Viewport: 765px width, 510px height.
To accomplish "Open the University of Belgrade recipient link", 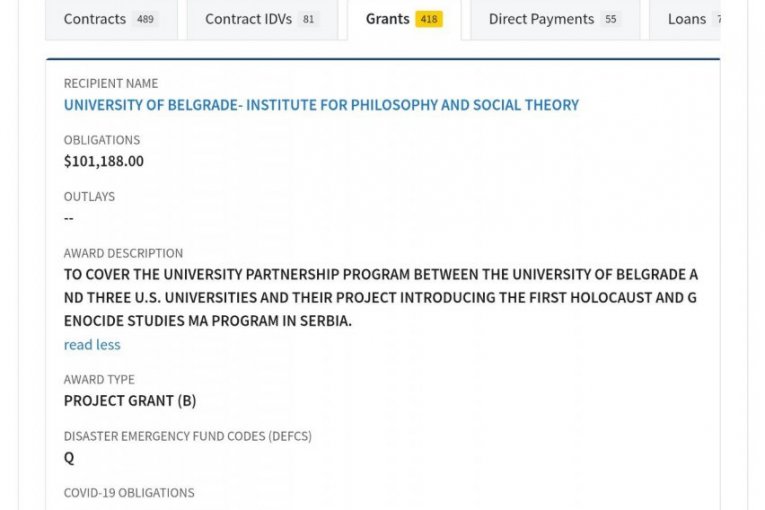I will [x=321, y=105].
